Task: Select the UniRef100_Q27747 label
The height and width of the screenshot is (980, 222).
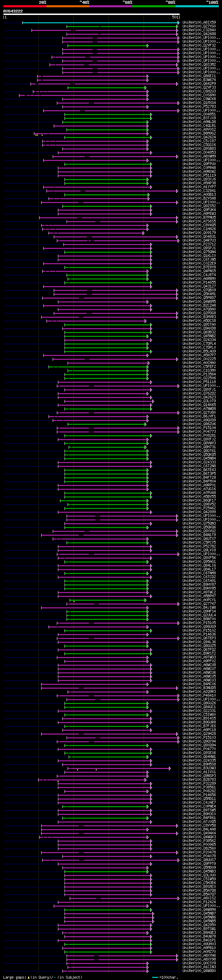Action: click(199, 604)
